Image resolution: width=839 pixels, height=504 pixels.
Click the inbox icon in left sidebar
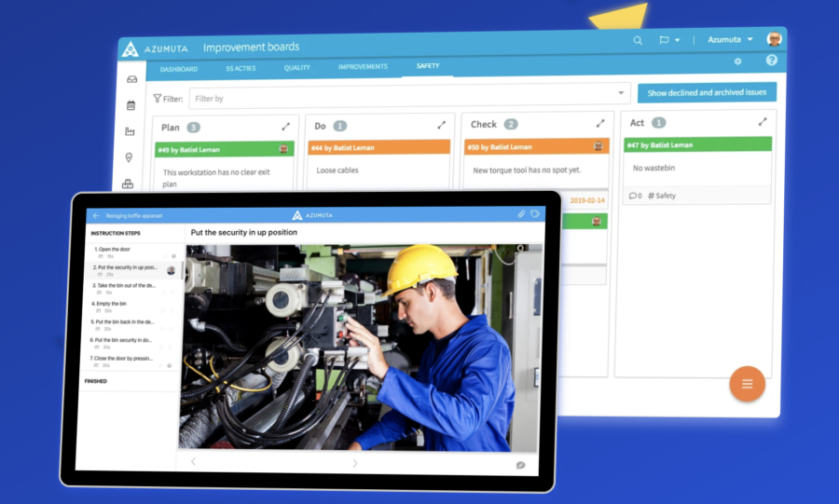click(x=131, y=79)
